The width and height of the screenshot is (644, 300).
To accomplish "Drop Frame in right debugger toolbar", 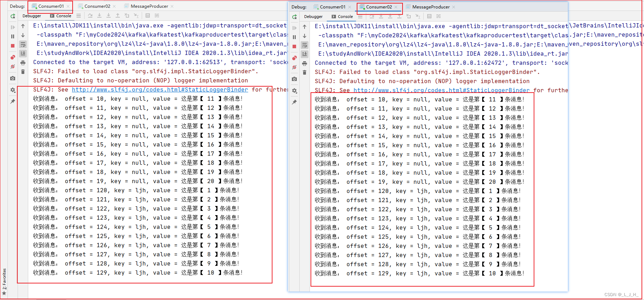I will (409, 16).
